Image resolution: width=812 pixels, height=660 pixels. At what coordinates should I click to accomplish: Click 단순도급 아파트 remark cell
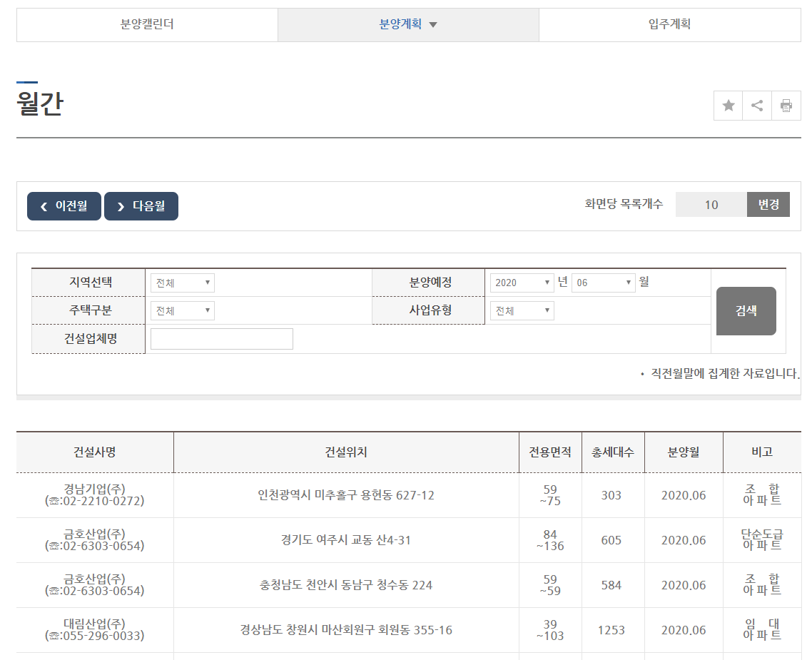coord(762,539)
